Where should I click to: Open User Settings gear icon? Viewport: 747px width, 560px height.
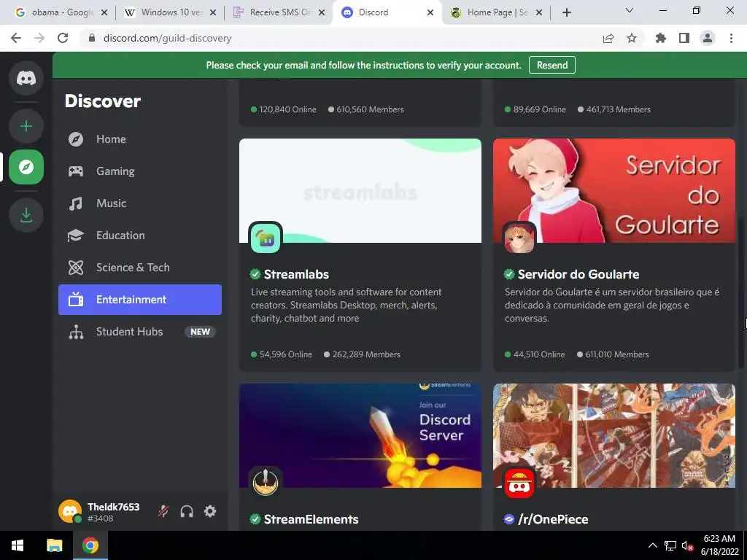point(210,511)
